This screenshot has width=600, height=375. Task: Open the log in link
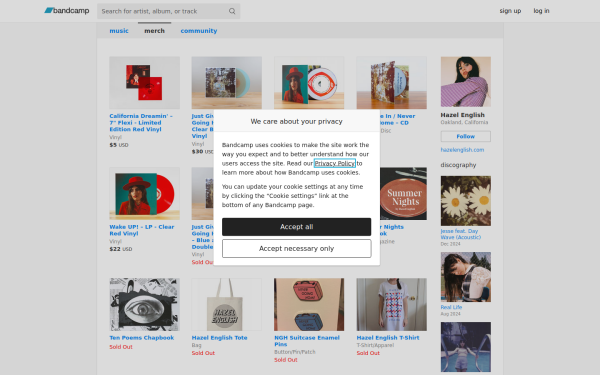(541, 11)
